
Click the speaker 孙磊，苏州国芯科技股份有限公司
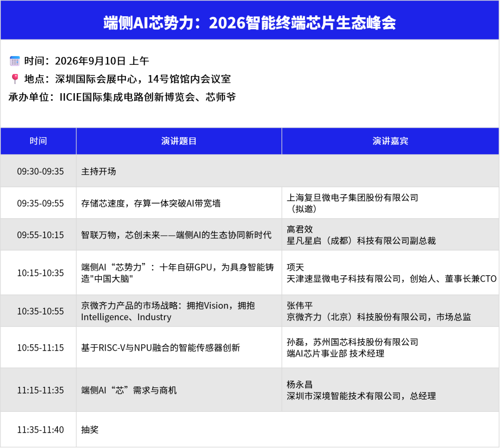tap(352, 342)
